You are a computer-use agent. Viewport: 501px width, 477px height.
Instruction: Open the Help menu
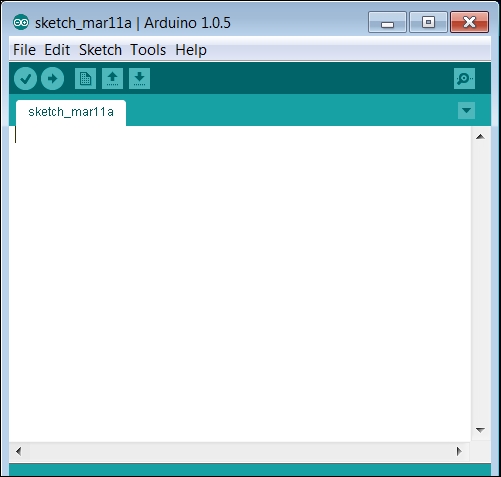pos(191,50)
